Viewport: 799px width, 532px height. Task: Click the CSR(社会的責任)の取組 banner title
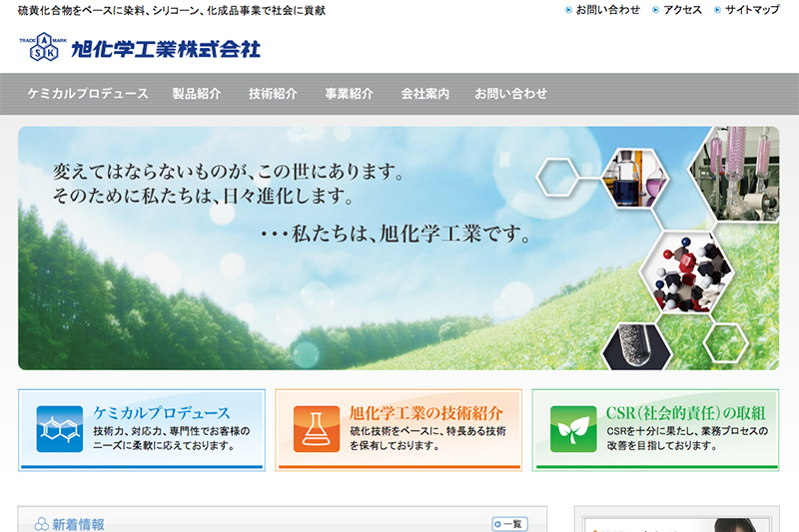(685, 413)
